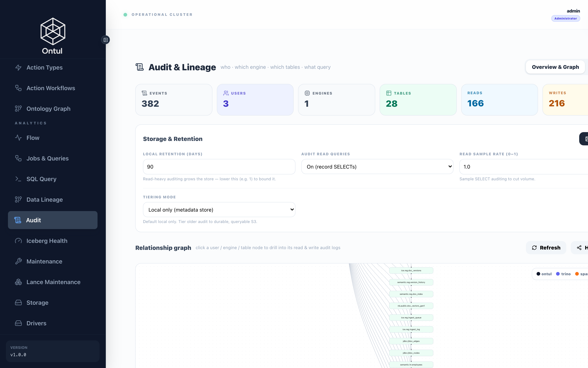Select the ice.reg.doc_versions graph node
Screen dimensions: 588x368
pos(411,270)
